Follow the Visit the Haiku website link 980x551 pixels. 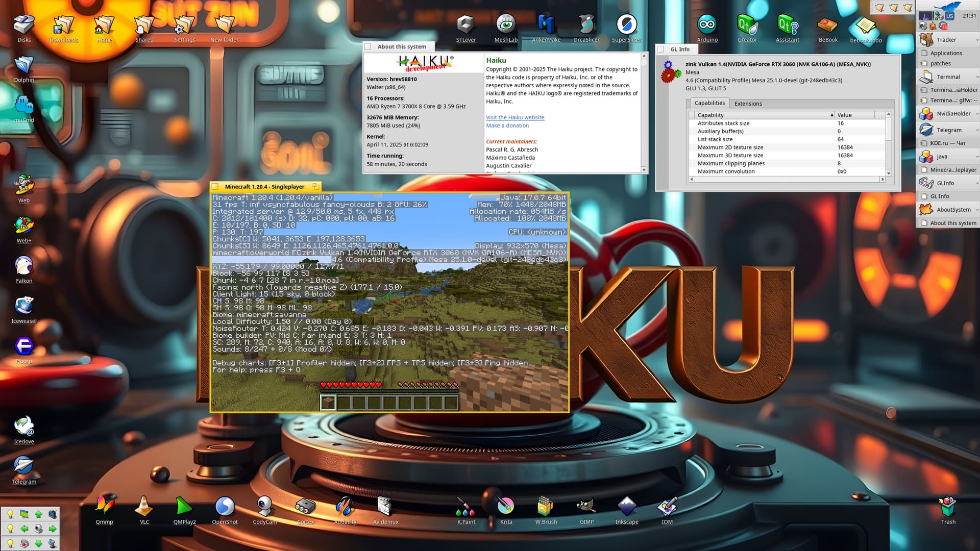514,117
